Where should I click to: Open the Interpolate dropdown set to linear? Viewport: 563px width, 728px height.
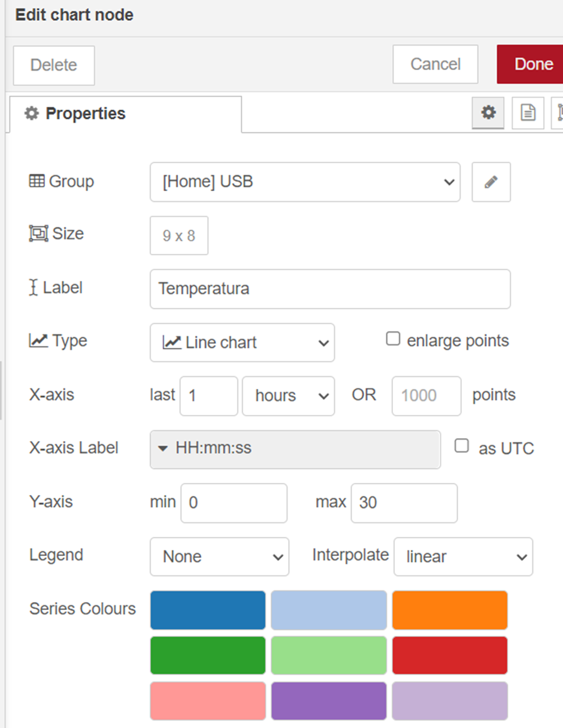(463, 557)
